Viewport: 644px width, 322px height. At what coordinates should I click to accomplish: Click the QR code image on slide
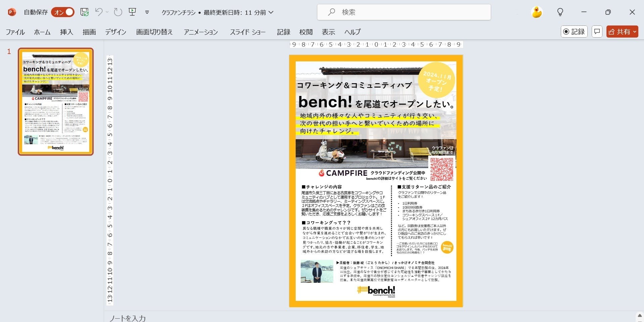click(442, 169)
